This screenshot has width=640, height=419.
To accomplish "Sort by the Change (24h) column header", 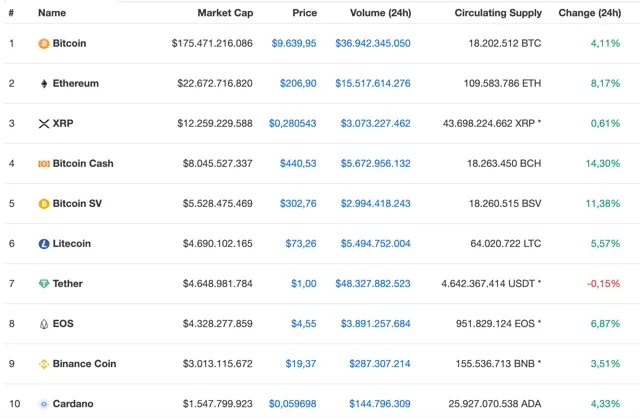I will [x=590, y=13].
